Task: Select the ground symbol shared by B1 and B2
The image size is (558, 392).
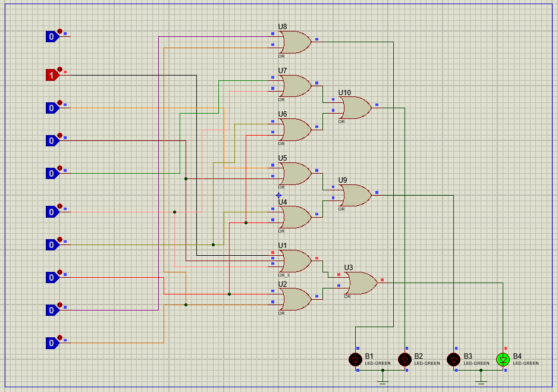Action: pos(383,382)
